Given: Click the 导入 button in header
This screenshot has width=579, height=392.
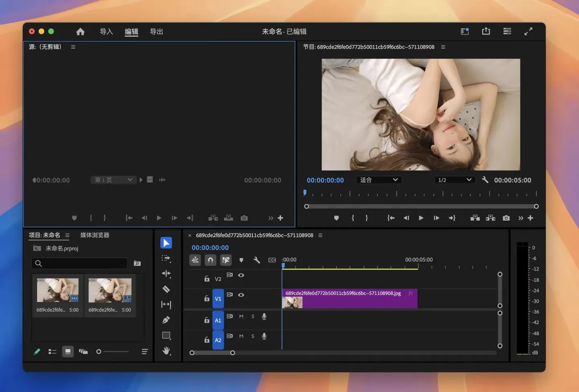Looking at the screenshot, I should click(106, 31).
